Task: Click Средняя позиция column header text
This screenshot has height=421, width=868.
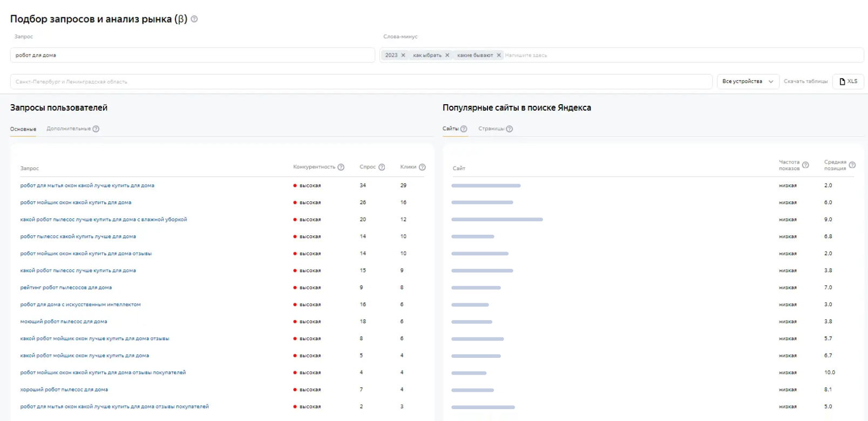Action: [835, 165]
